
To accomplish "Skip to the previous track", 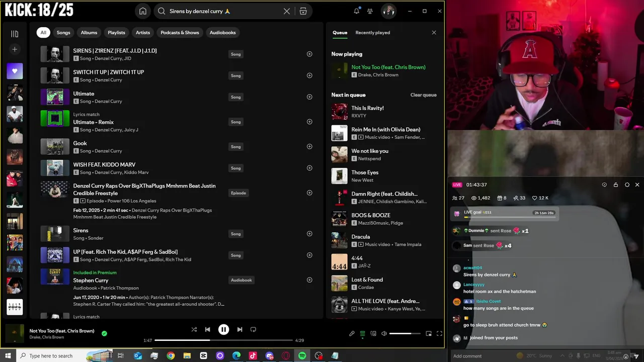I will (207, 330).
